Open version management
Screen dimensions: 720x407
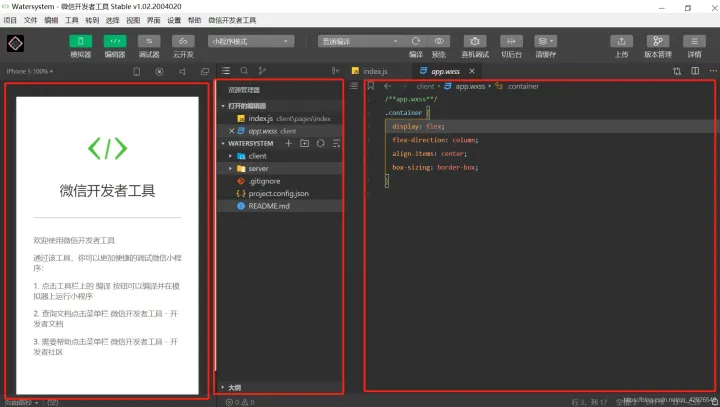point(658,41)
